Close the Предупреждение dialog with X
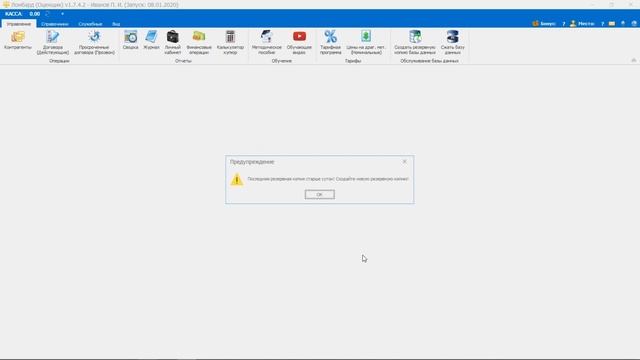Image resolution: width=640 pixels, height=360 pixels. pos(404,162)
